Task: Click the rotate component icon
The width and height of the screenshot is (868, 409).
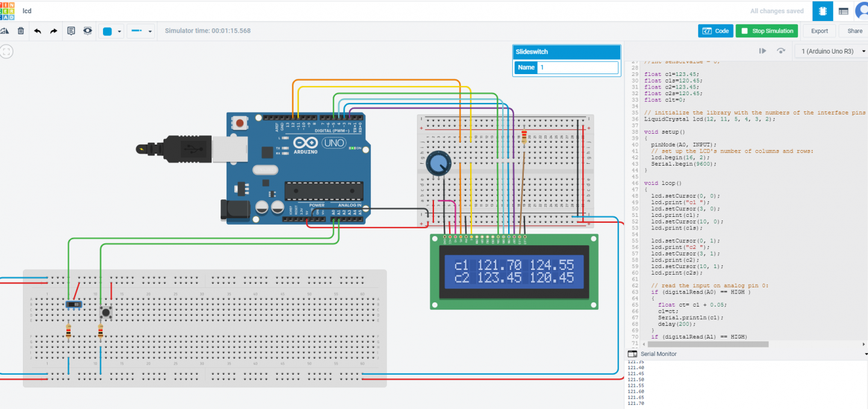Action: [5, 31]
